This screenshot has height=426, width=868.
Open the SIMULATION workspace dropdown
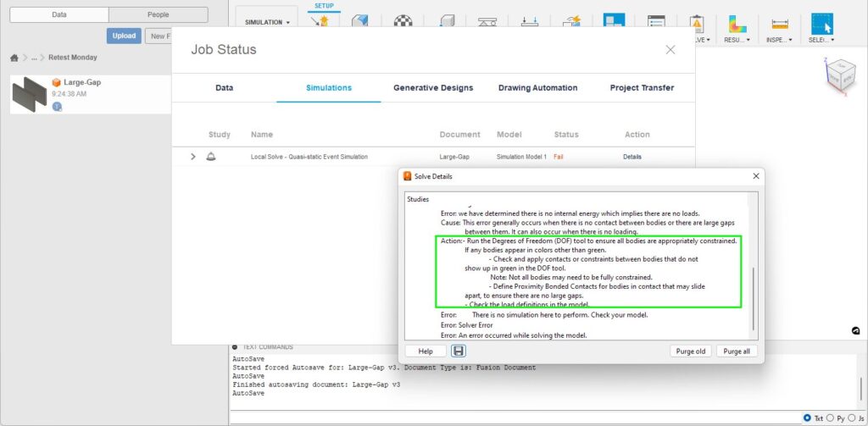pos(267,22)
